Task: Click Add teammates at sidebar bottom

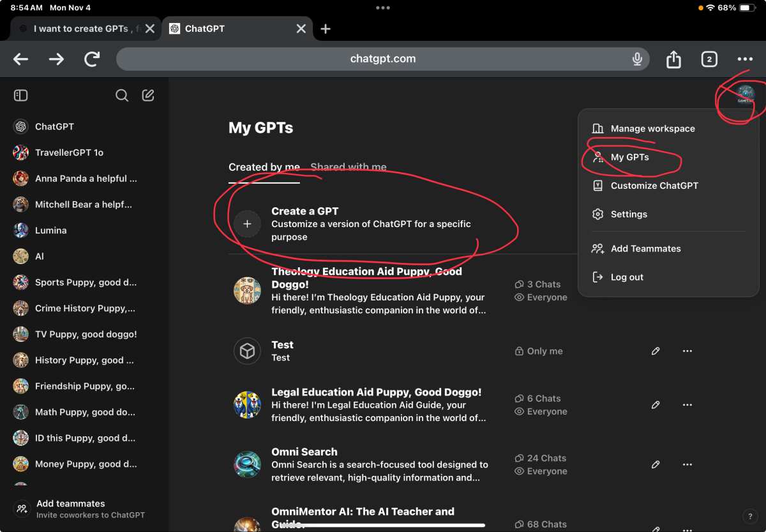Action: click(x=85, y=508)
